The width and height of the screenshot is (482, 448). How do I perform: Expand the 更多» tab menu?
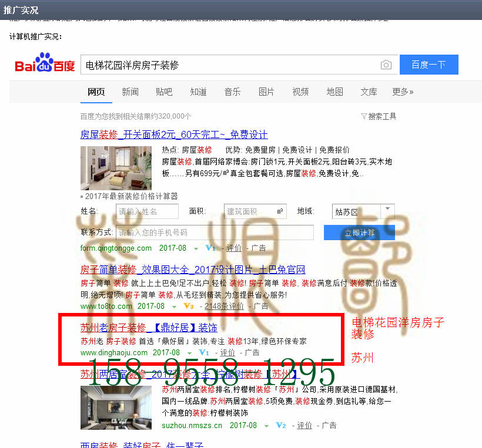click(x=403, y=92)
